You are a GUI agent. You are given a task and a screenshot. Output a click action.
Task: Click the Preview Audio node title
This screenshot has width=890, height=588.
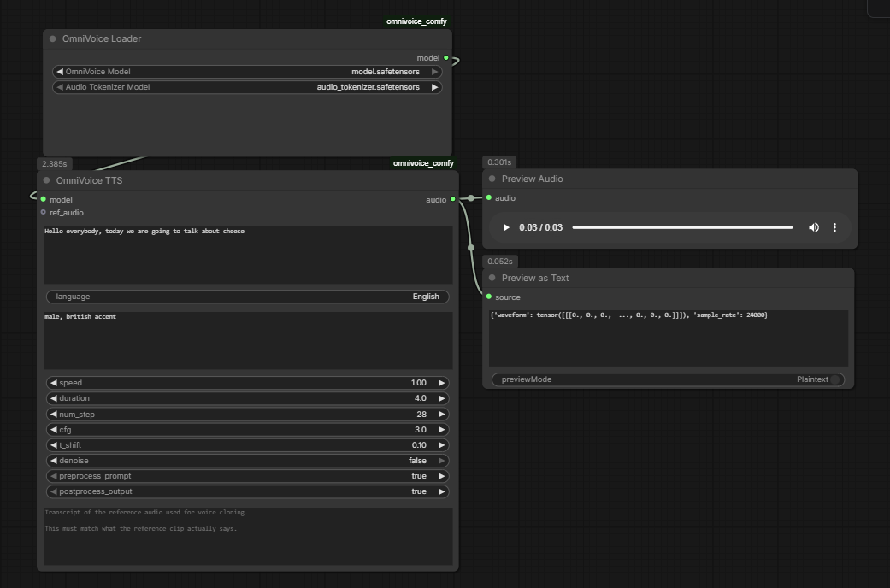(533, 179)
